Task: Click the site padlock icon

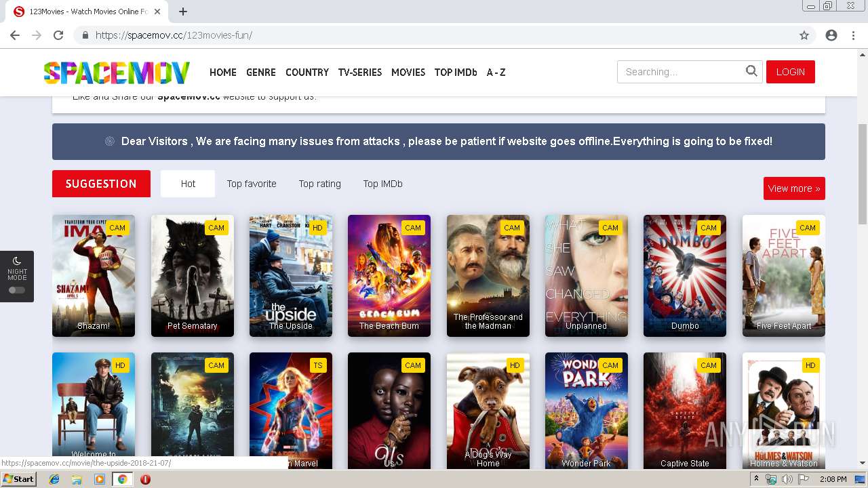Action: (85, 35)
